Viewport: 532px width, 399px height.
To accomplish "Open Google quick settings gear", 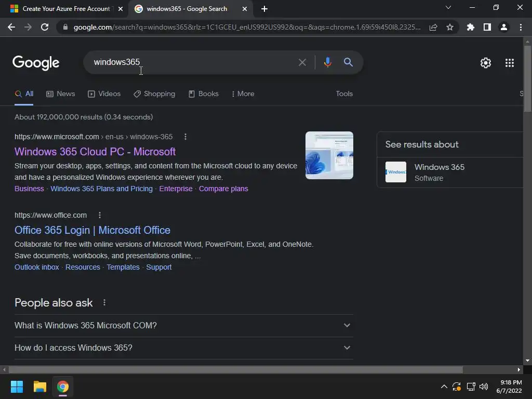I will coord(486,63).
